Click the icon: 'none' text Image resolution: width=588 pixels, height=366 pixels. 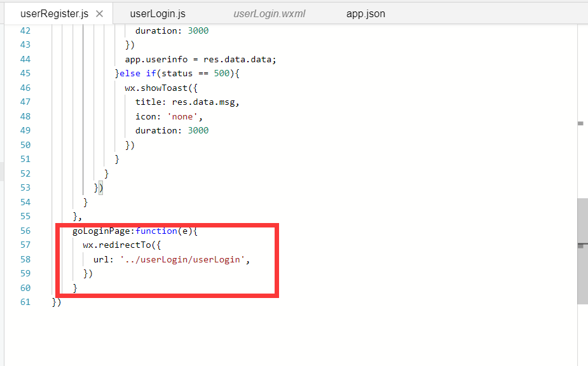click(x=168, y=117)
